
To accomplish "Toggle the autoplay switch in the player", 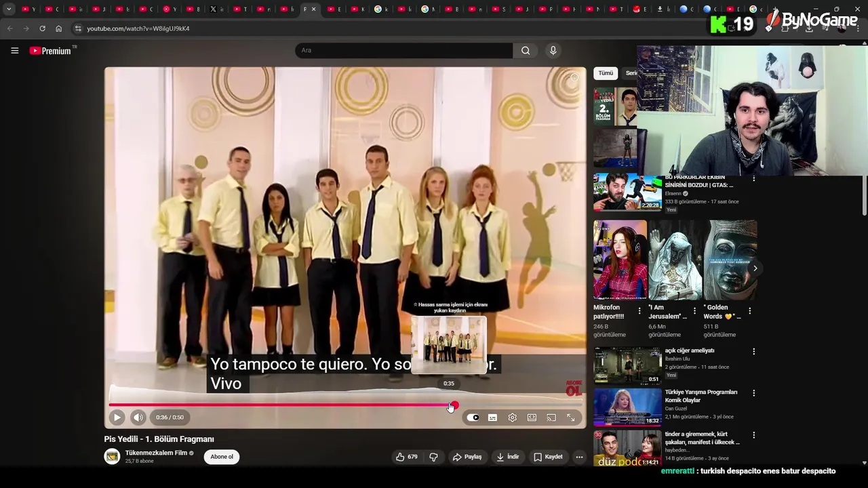I will coord(473,418).
